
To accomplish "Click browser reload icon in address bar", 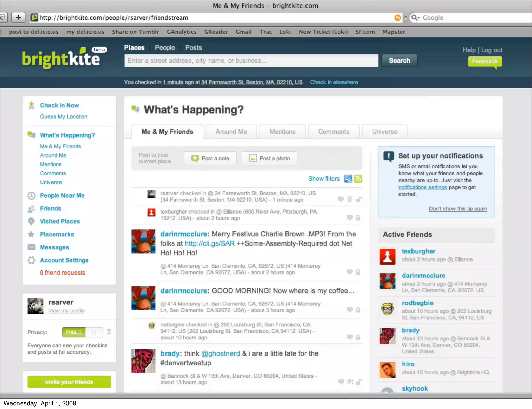I will pos(397,18).
